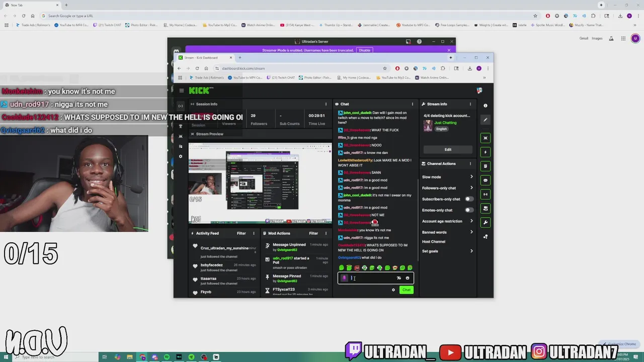Viewport: 644px width, 362px height.
Task: Open Spotify from the Windows taskbar
Action: 167,357
